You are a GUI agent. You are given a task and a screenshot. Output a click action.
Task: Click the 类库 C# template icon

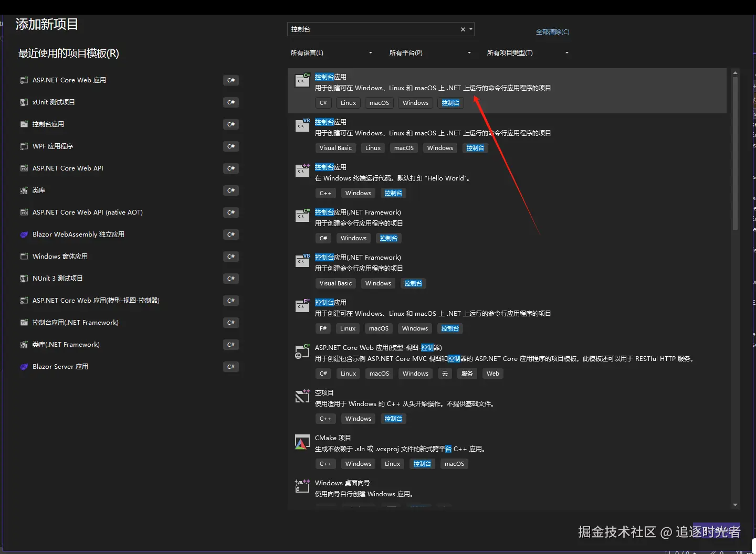point(24,190)
